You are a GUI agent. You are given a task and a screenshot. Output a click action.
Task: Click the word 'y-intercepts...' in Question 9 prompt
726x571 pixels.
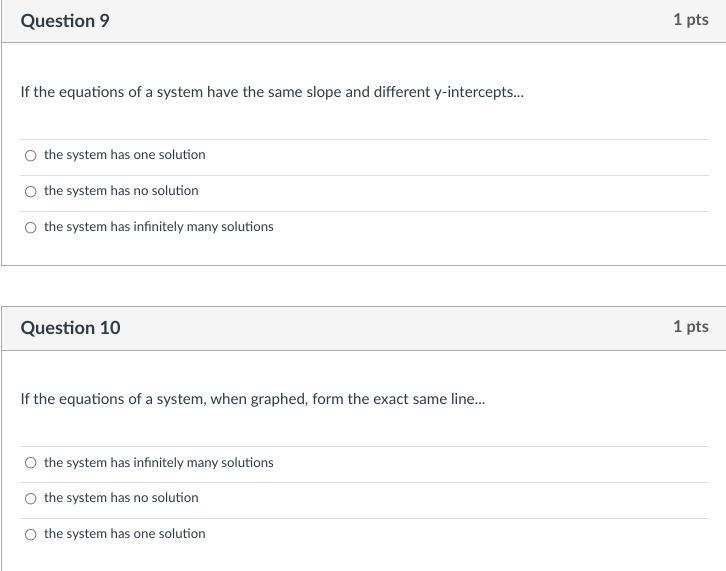[478, 92]
